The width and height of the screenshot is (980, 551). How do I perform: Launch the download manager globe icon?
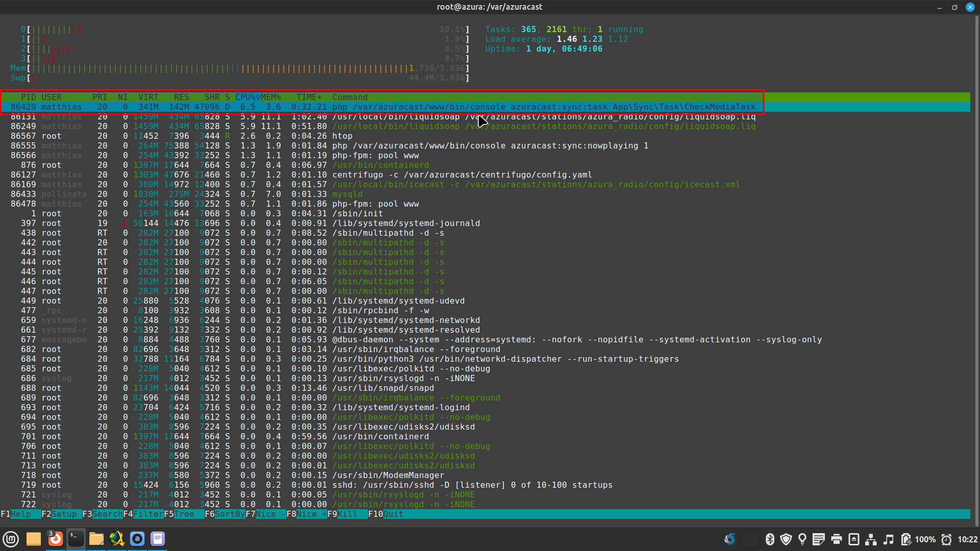pyautogui.click(x=116, y=539)
